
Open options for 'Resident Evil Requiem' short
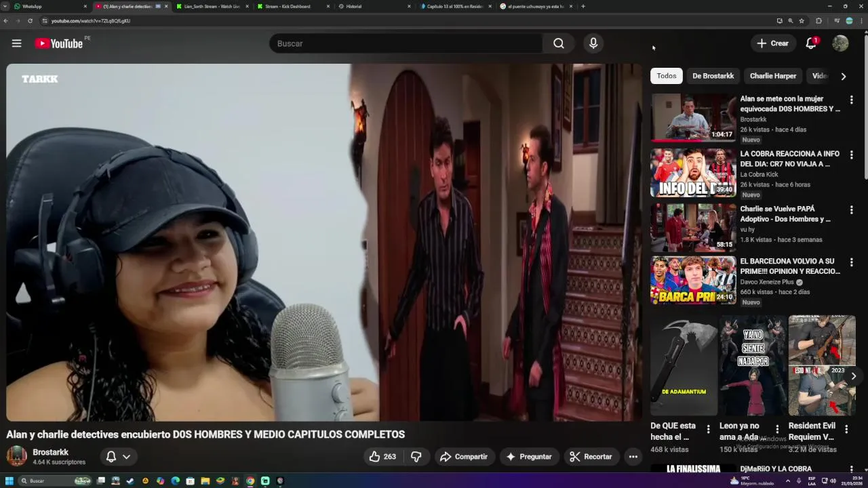coord(846,429)
